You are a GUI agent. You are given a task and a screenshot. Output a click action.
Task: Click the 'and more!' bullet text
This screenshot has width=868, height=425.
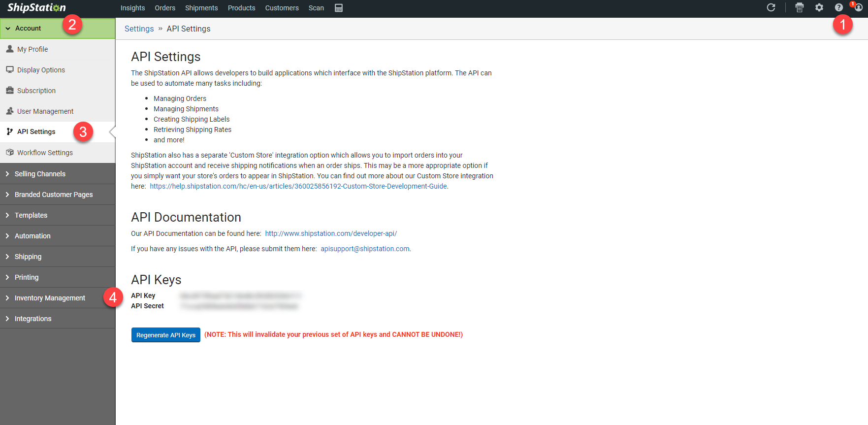tap(169, 140)
